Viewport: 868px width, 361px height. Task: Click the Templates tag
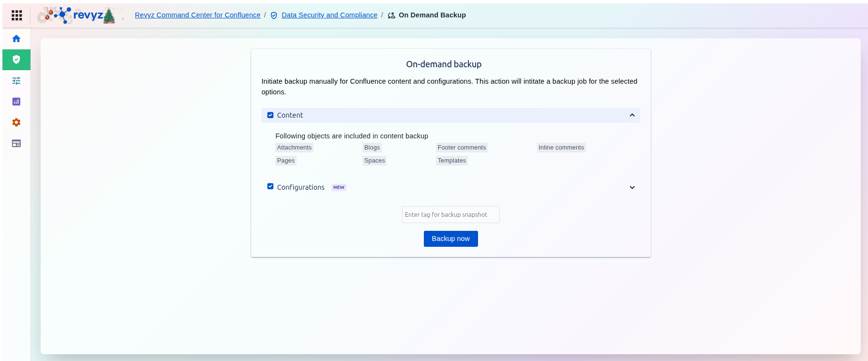pos(451,161)
